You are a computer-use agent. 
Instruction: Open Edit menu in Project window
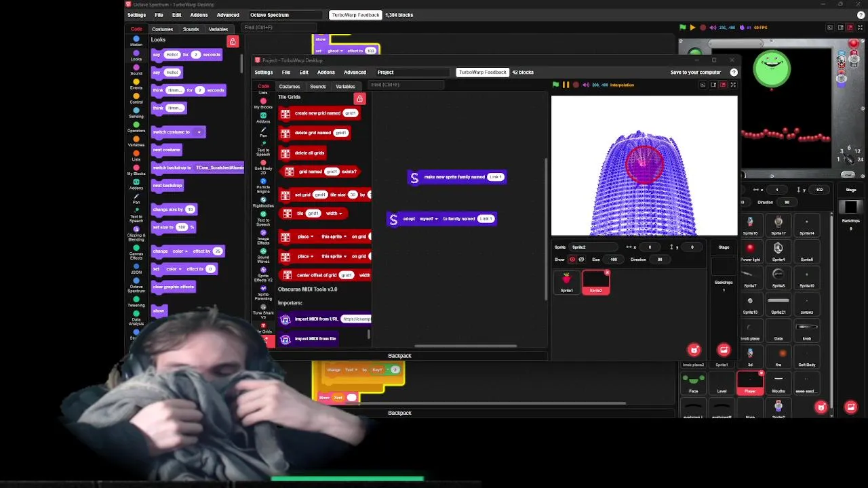coord(304,72)
